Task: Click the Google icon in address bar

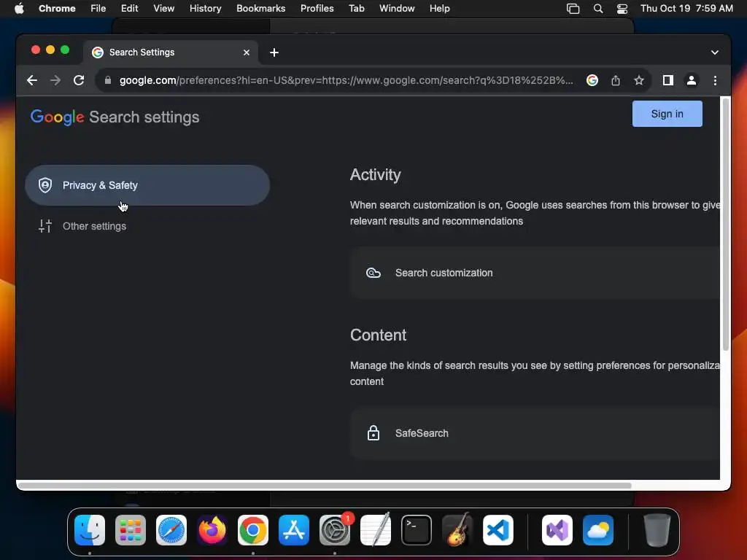Action: 592,80
